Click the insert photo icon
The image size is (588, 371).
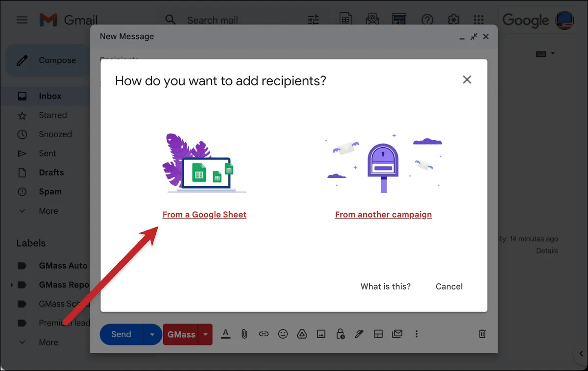(321, 334)
